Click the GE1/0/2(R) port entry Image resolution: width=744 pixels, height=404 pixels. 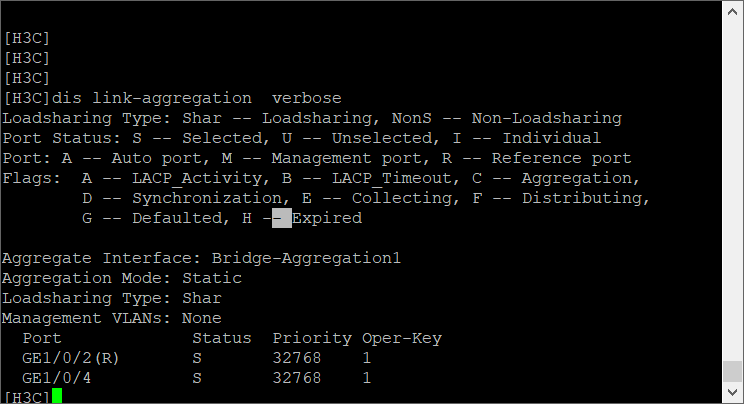70,358
